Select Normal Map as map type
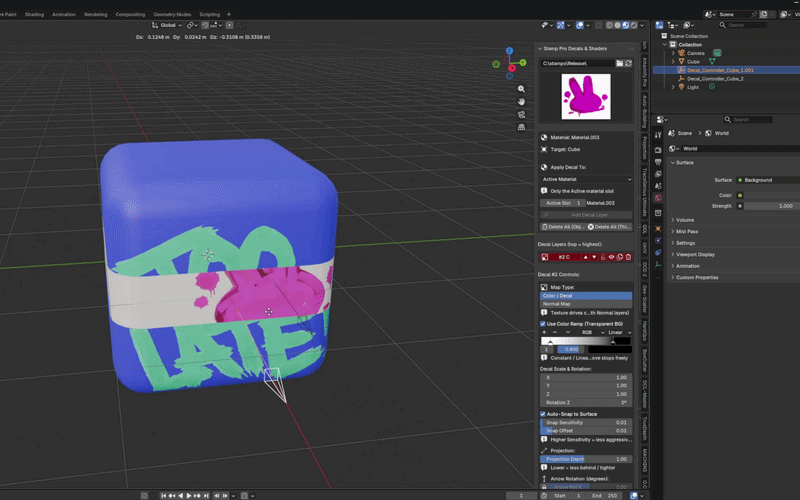800x500 pixels. (x=586, y=304)
